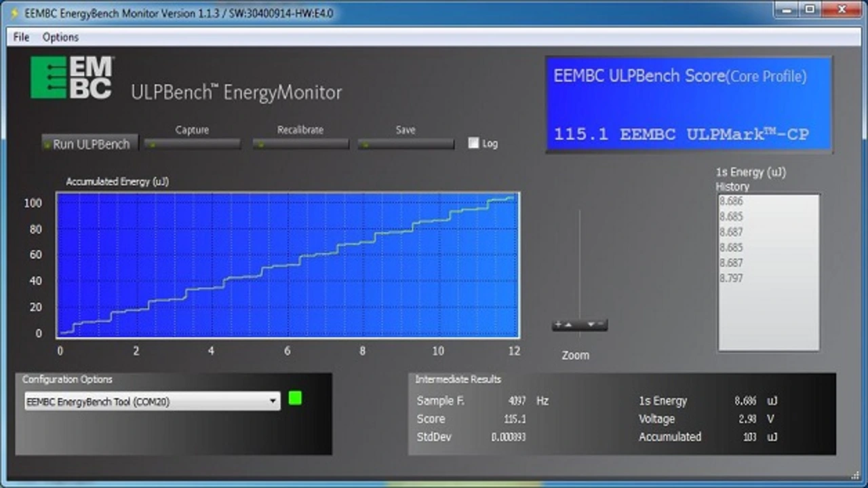The image size is (868, 488).
Task: Open the File menu
Action: tap(21, 37)
